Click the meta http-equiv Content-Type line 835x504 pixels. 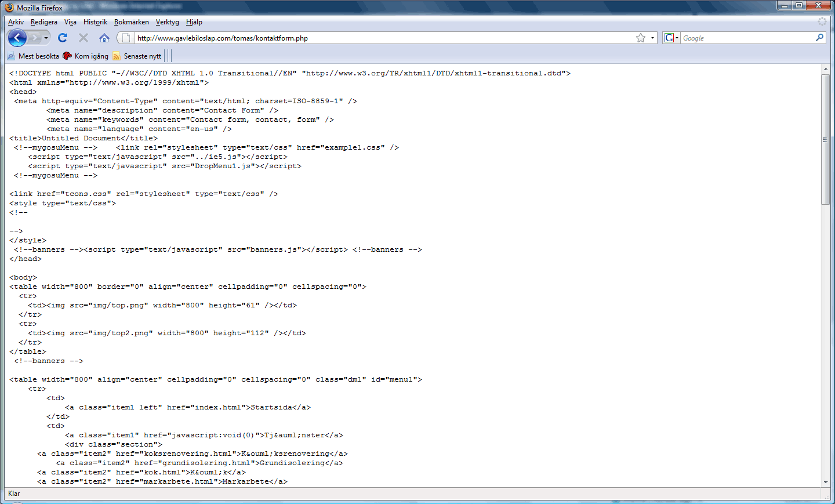(186, 101)
